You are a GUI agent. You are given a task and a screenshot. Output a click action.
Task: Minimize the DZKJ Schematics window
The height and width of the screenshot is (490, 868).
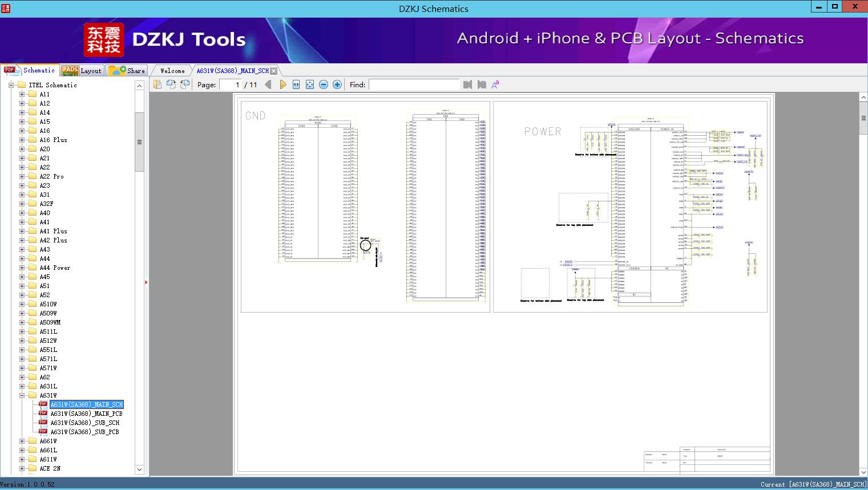(x=819, y=7)
